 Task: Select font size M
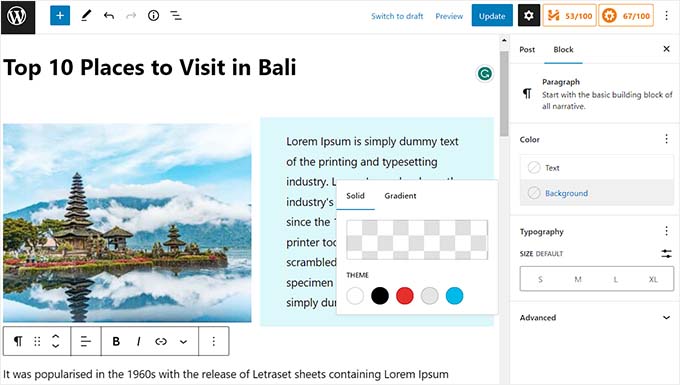pyautogui.click(x=578, y=279)
